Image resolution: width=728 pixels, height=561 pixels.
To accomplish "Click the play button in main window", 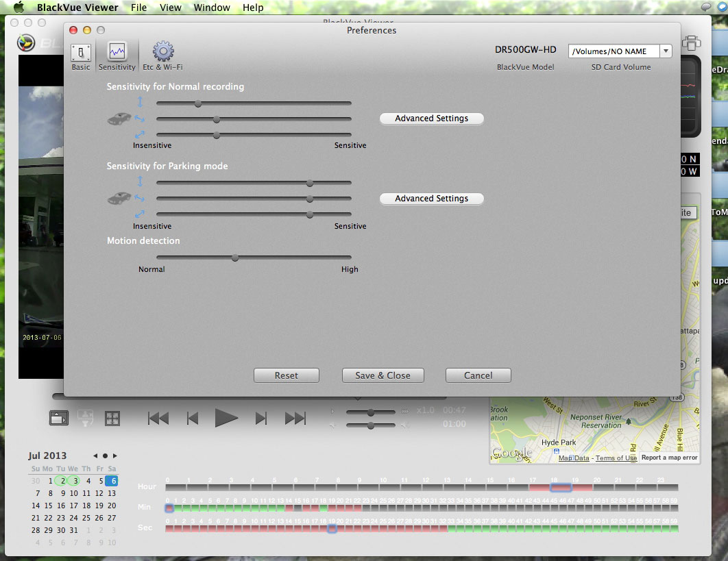I will pyautogui.click(x=226, y=418).
